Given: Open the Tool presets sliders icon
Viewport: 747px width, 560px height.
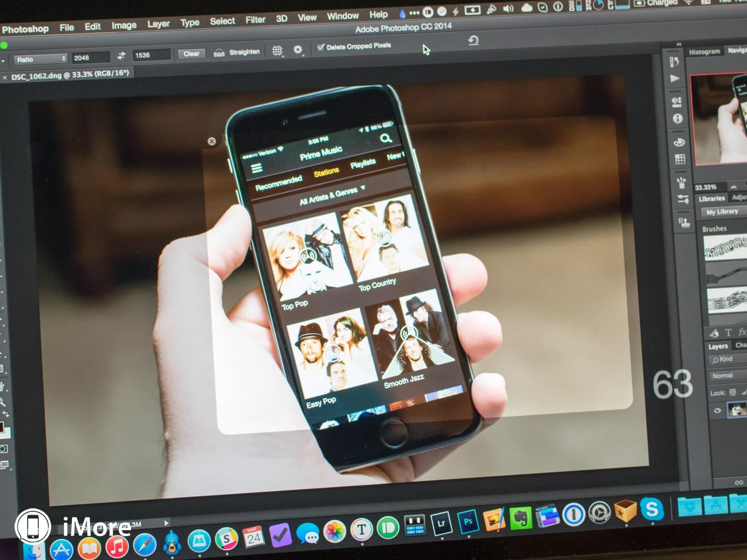Looking at the screenshot, I should [682, 200].
